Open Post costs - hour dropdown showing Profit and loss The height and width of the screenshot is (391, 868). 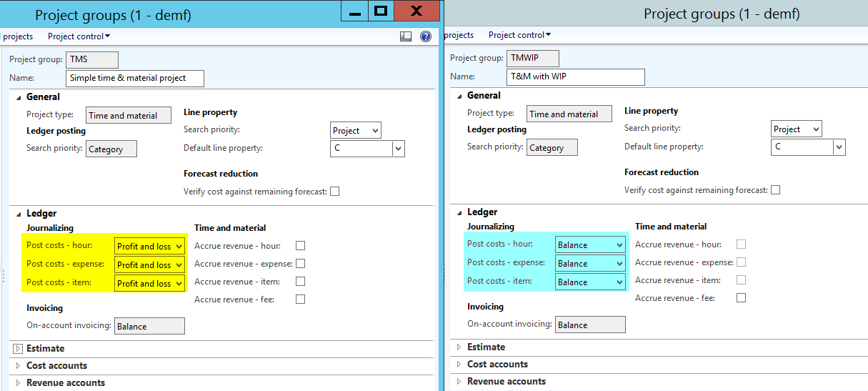(178, 247)
